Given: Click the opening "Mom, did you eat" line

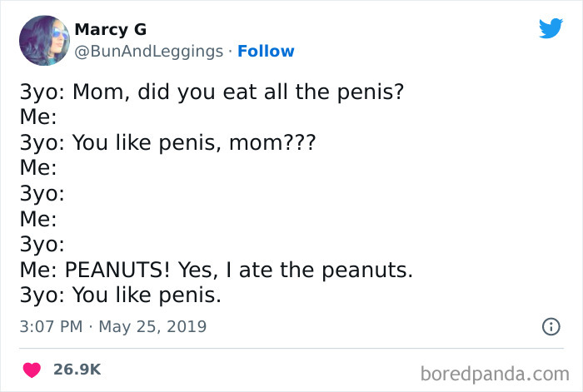Looking at the screenshot, I should tap(212, 91).
